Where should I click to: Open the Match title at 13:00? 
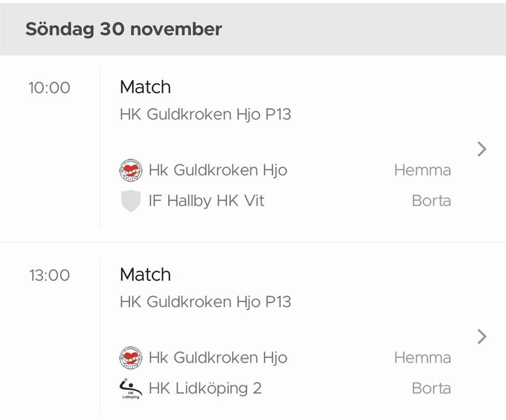[145, 275]
